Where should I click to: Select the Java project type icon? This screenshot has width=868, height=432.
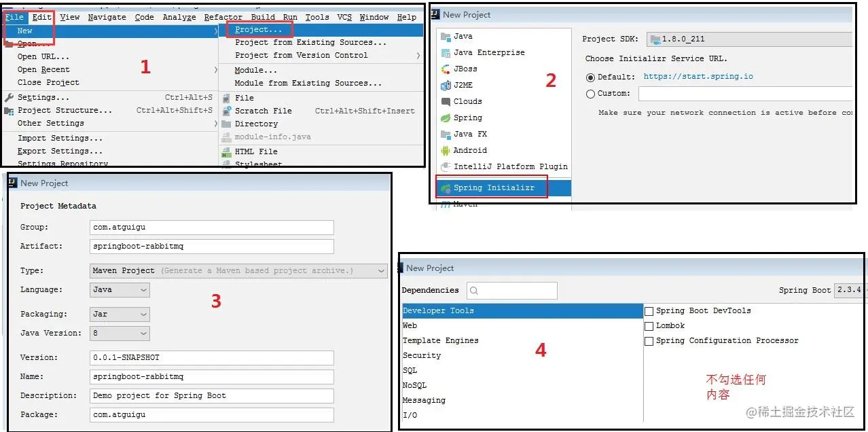(446, 36)
